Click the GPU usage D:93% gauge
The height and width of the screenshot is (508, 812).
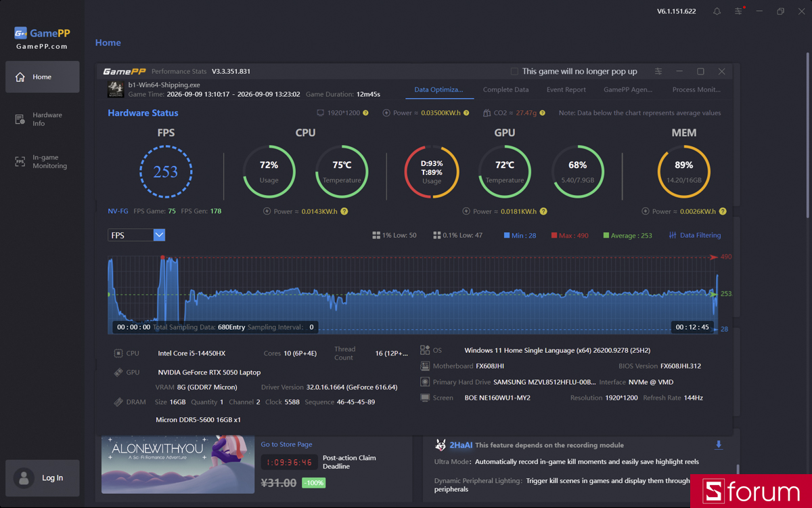point(432,171)
